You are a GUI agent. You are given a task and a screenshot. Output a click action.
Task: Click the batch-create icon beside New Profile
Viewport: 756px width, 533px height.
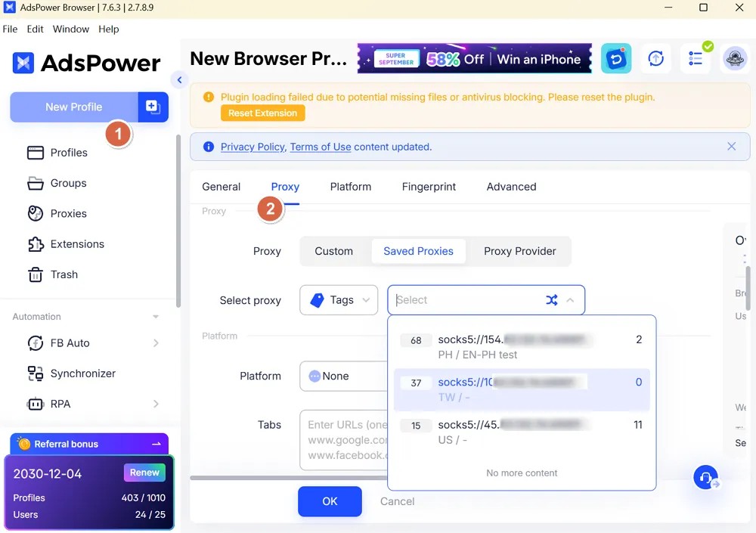(153, 107)
